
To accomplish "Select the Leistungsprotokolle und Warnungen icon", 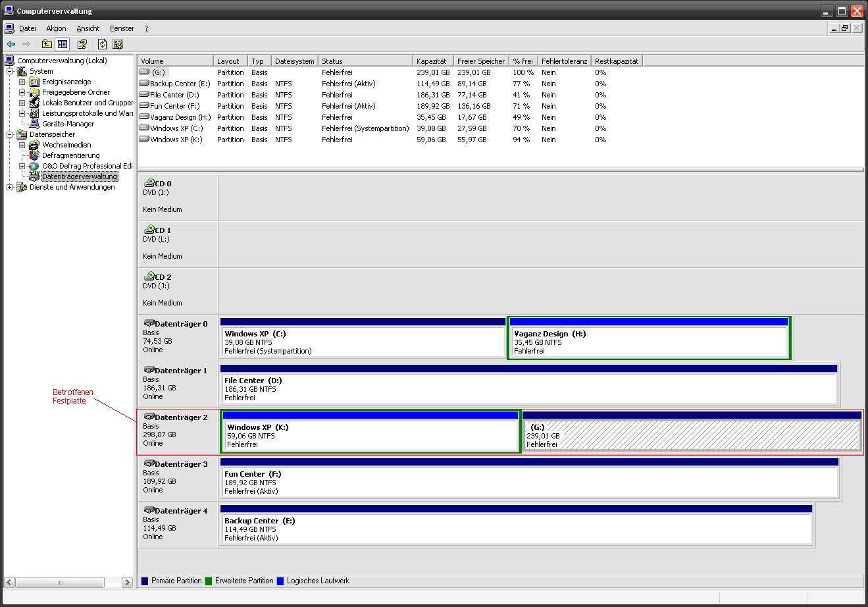I will click(35, 113).
